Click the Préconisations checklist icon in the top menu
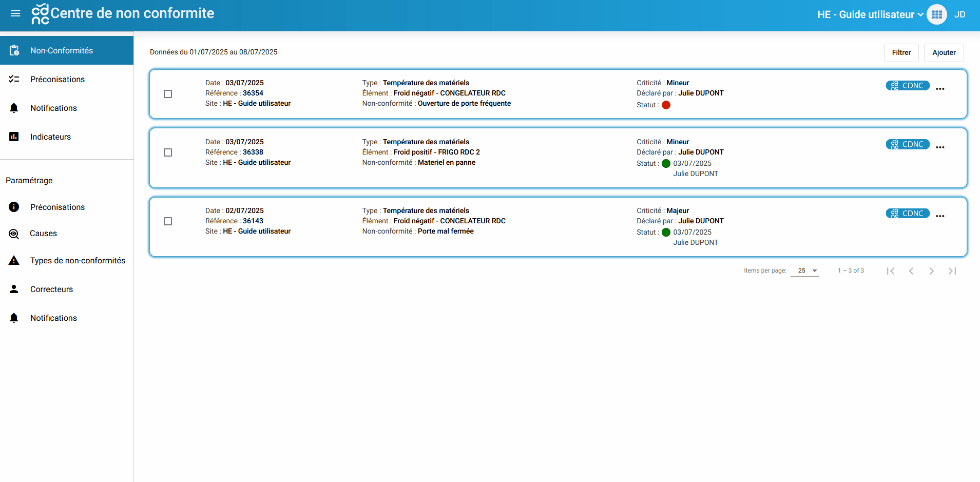This screenshot has width=980, height=482. [14, 79]
